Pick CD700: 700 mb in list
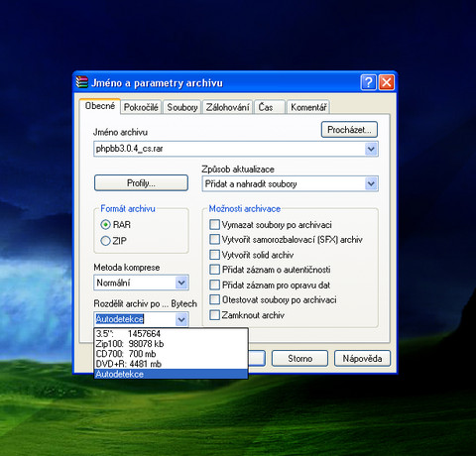 pyautogui.click(x=171, y=354)
